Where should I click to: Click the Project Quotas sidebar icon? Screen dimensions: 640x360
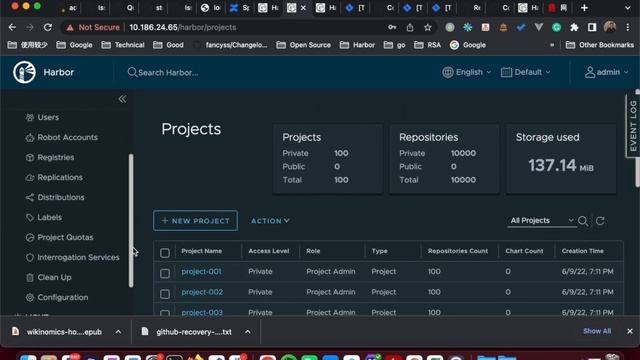29,238
